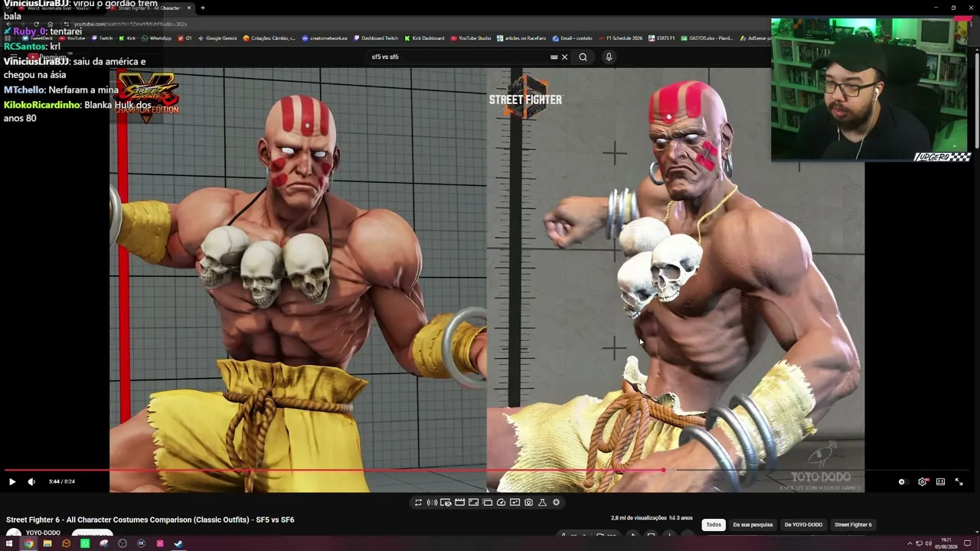The image size is (980, 551).
Task: Select the "De YOYO-DODO" filter chip
Action: (803, 525)
